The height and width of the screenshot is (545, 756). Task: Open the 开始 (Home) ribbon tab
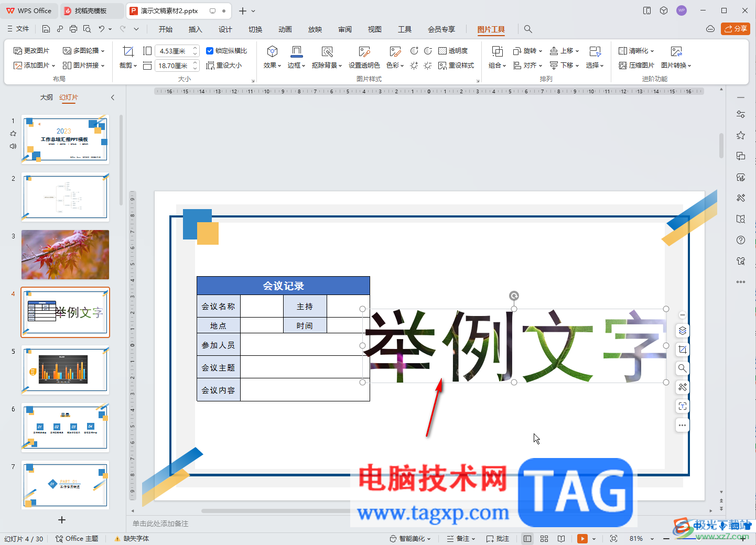(x=166, y=29)
